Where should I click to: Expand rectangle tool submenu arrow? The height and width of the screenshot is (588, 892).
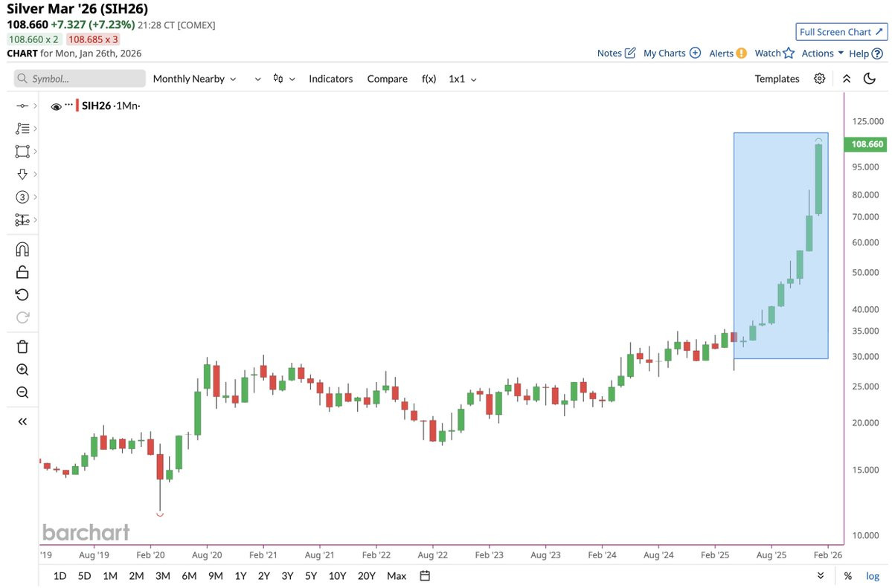pos(35,151)
